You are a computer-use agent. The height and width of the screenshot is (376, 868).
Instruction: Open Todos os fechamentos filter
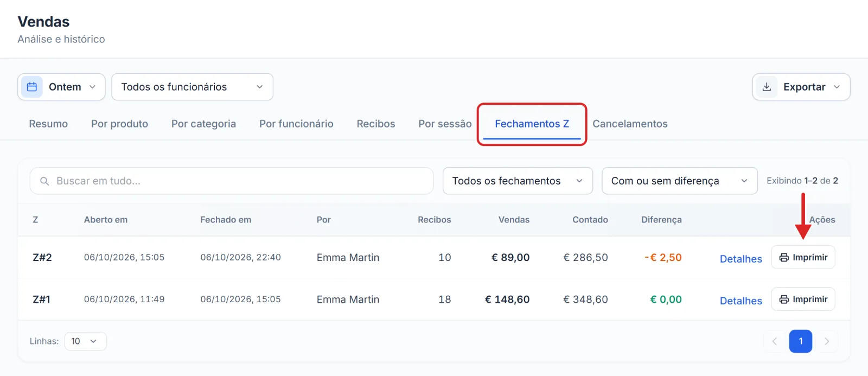point(518,181)
